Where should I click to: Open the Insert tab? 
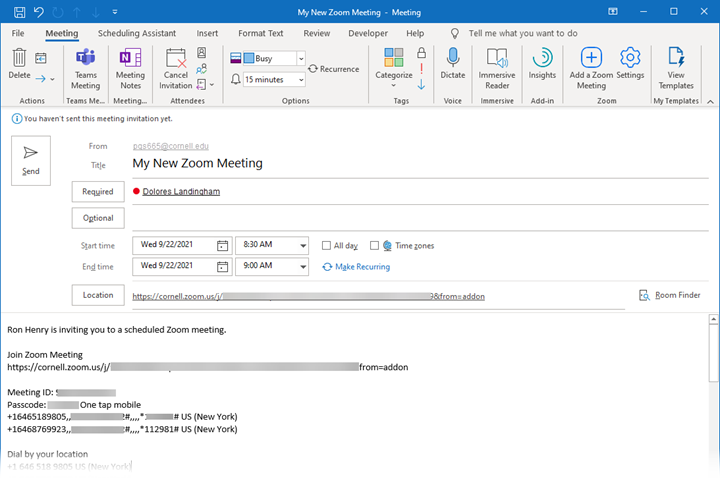(207, 33)
